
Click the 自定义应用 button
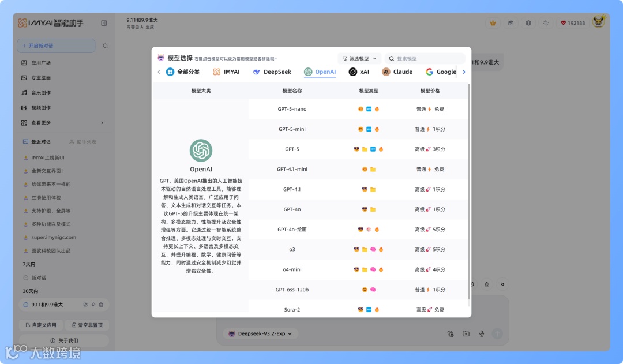click(x=41, y=325)
